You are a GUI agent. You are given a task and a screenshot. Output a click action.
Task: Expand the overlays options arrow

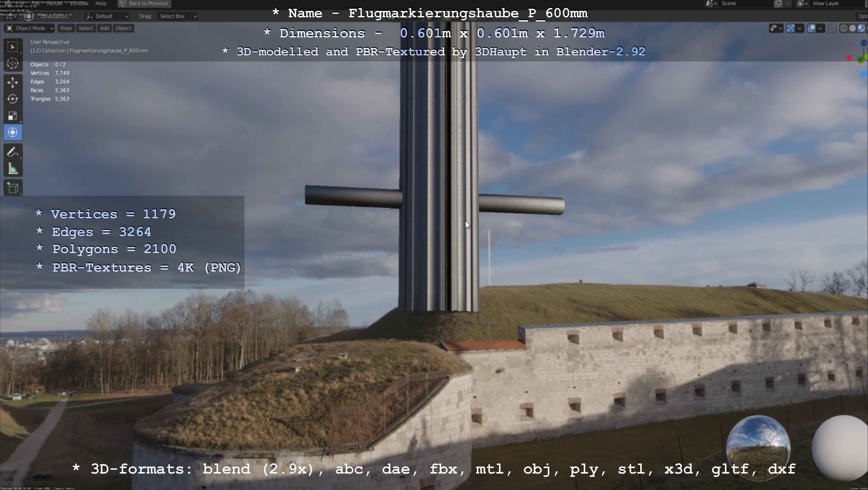(x=820, y=28)
